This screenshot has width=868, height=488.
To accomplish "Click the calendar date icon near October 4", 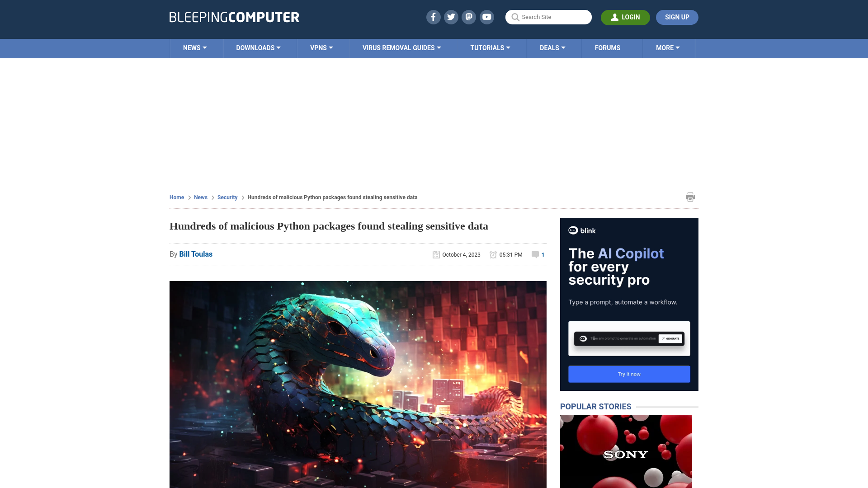I will 436,254.
